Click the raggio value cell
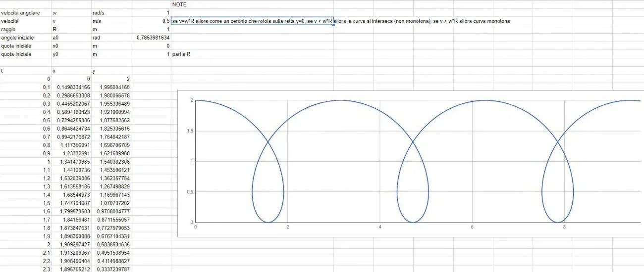 point(151,29)
